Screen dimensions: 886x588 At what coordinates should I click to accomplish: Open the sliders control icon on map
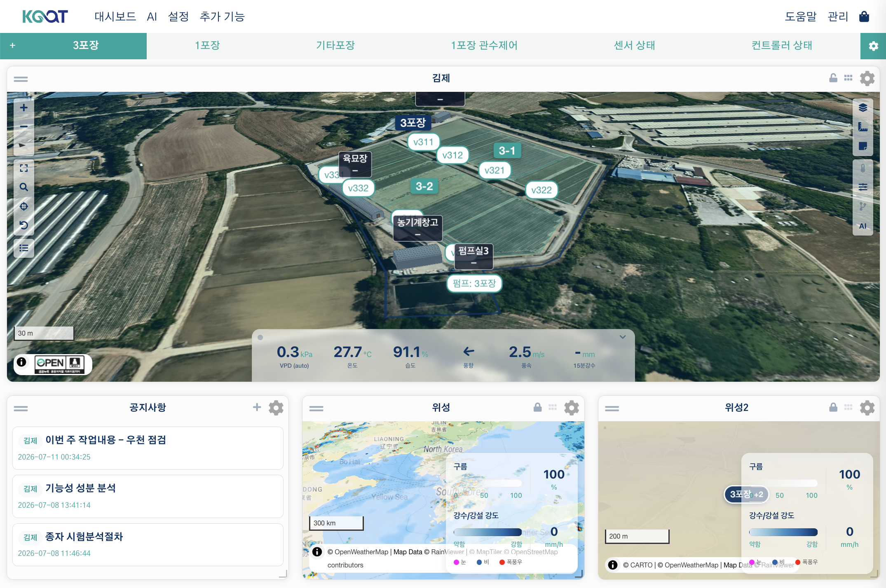pyautogui.click(x=863, y=187)
